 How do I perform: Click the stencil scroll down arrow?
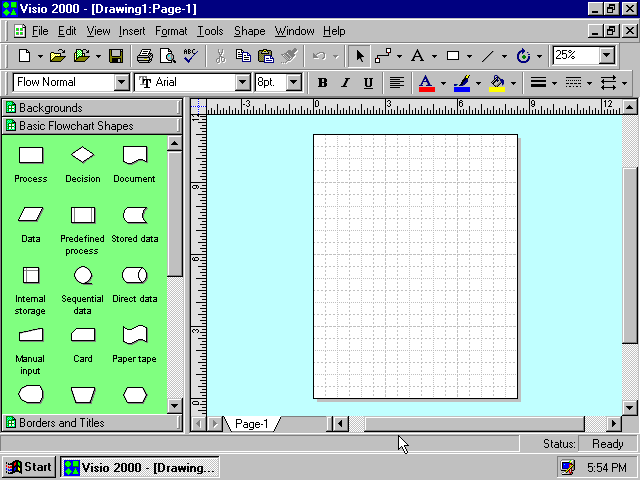pos(174,406)
